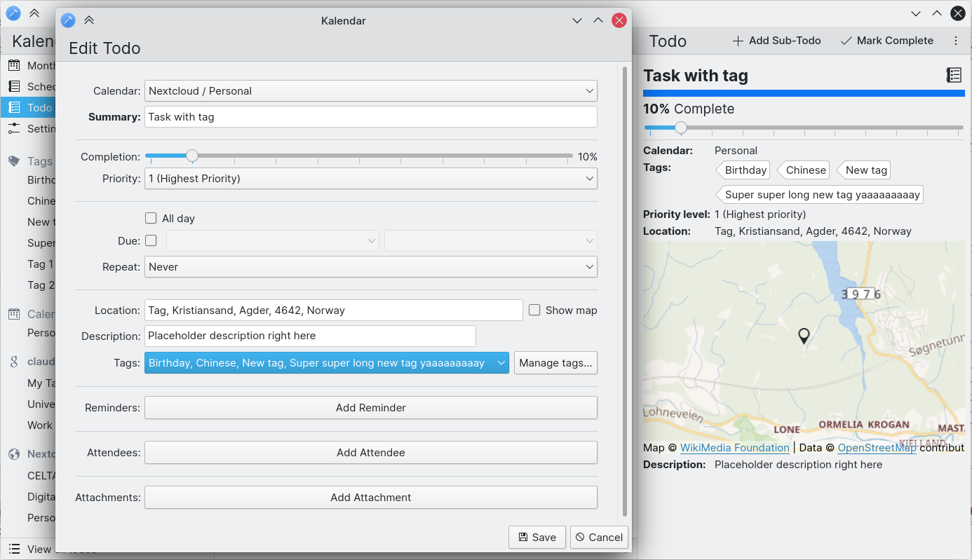Viewport: 972px width, 560px height.
Task: Click the Completion slider handle in the dialog
Action: tap(192, 156)
